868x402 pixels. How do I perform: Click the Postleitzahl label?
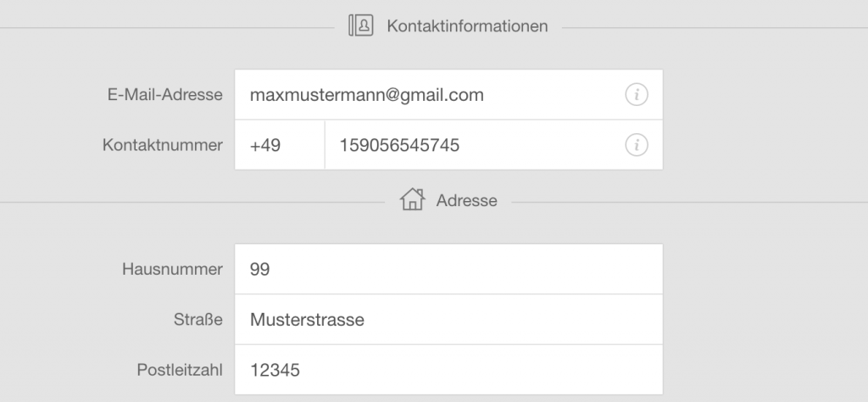pyautogui.click(x=180, y=370)
